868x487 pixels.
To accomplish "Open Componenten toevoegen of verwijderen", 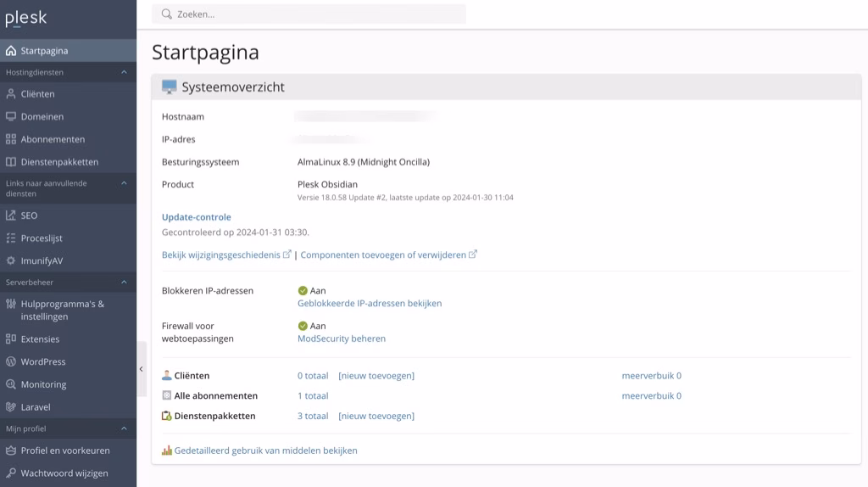I will [383, 255].
